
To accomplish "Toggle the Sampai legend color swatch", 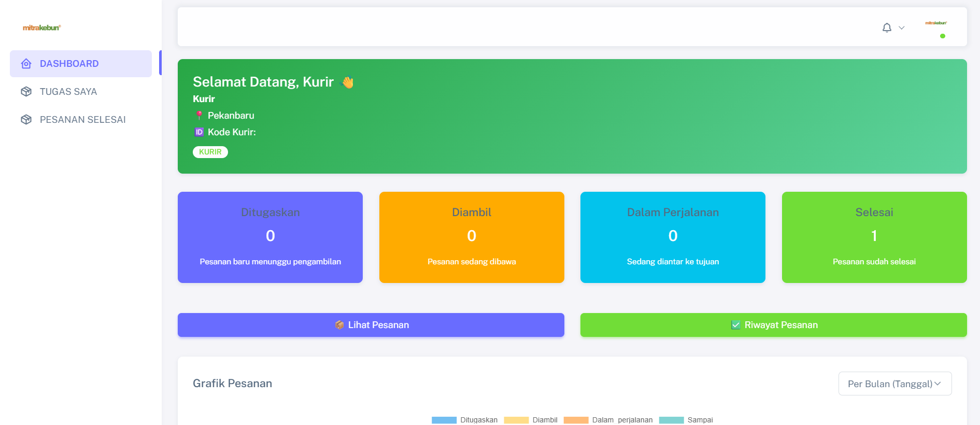I will (x=672, y=420).
